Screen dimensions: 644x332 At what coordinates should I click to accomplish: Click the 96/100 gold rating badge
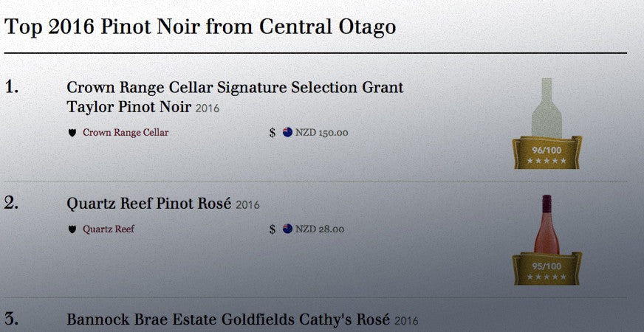(547, 153)
